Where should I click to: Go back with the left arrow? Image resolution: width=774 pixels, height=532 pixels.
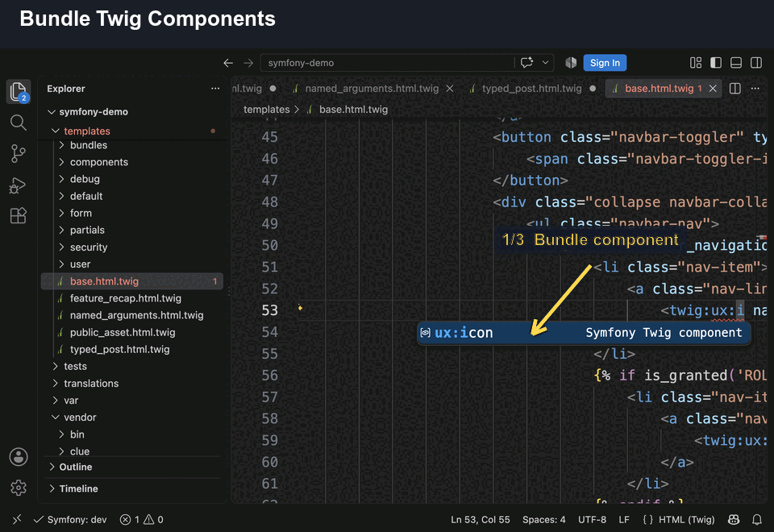click(228, 63)
